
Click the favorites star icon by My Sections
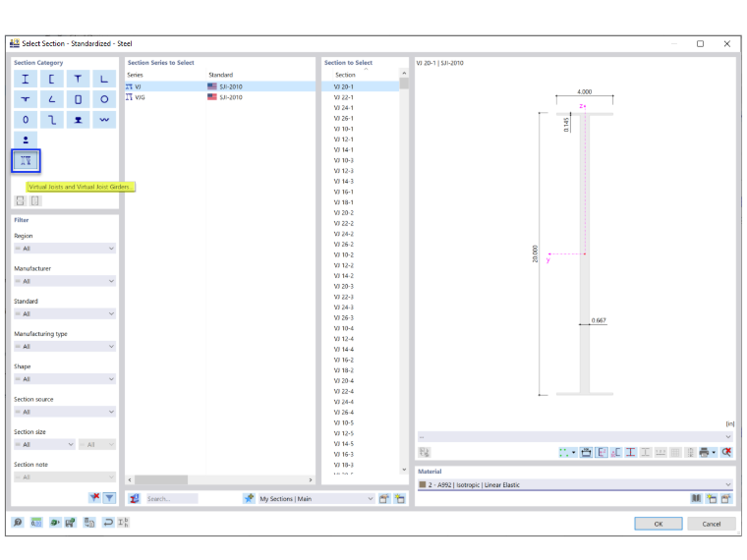249,498
